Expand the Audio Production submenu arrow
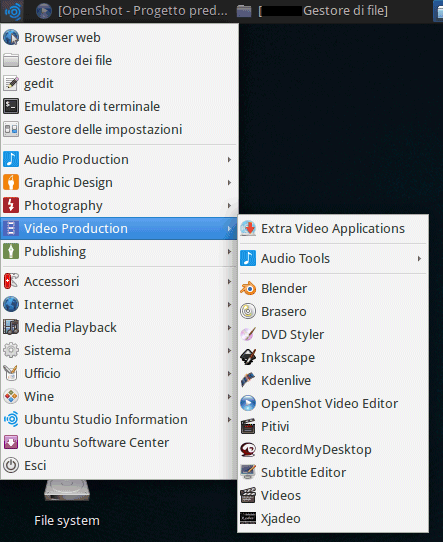This screenshot has height=542, width=443. tap(229, 159)
